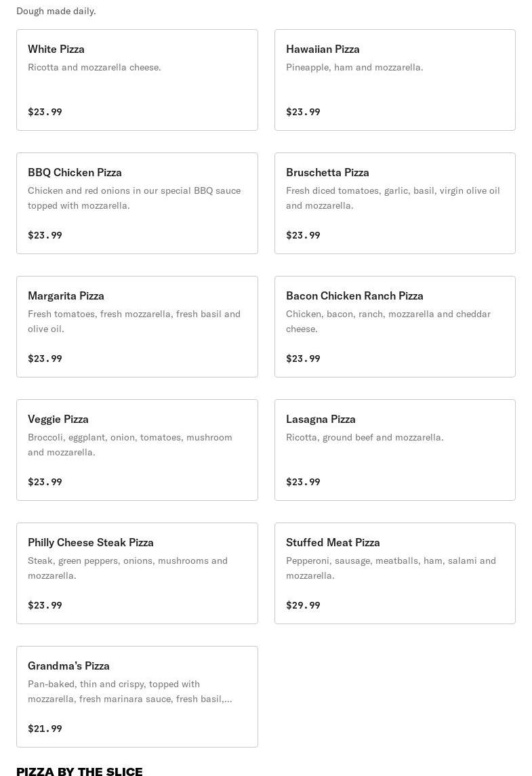532x776 pixels.
Task: Click the $29.99 Stuffed Meat Pizza price
Action: tap(303, 605)
